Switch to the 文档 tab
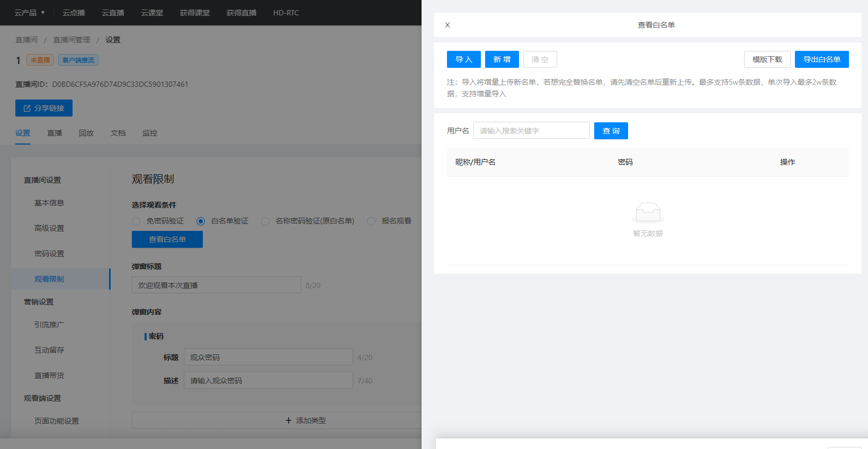Viewport: 868px width, 449px height. pyautogui.click(x=118, y=133)
